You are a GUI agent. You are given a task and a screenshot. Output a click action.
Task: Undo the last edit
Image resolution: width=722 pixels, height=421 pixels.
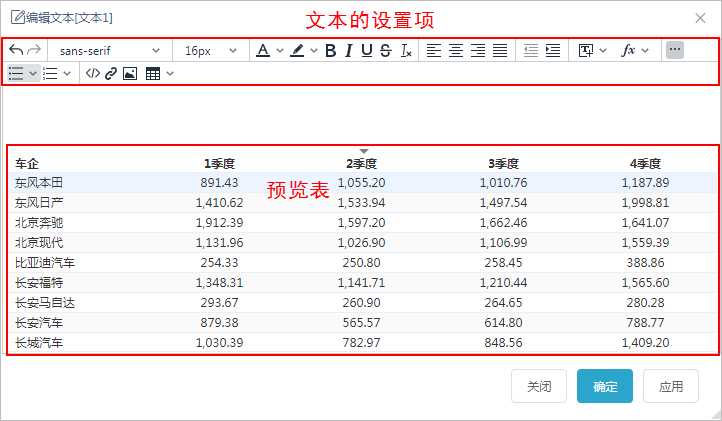tap(16, 50)
